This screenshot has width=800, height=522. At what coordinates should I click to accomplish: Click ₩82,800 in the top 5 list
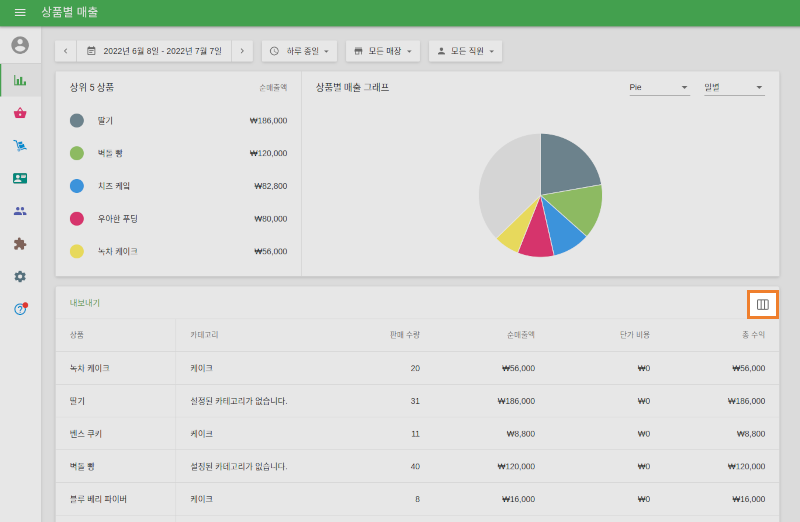[270, 186]
